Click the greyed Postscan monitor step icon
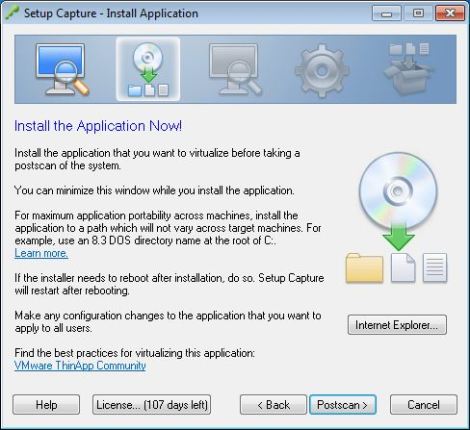This screenshot has height=430, width=470. (x=235, y=69)
